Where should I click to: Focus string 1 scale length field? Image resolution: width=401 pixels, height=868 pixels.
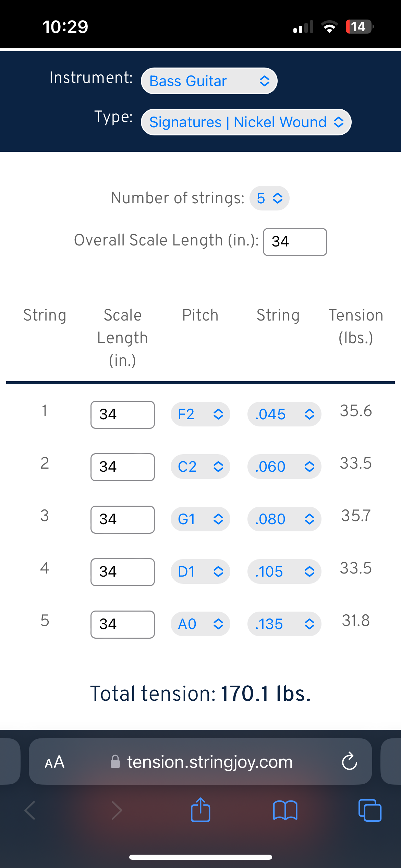pyautogui.click(x=123, y=415)
